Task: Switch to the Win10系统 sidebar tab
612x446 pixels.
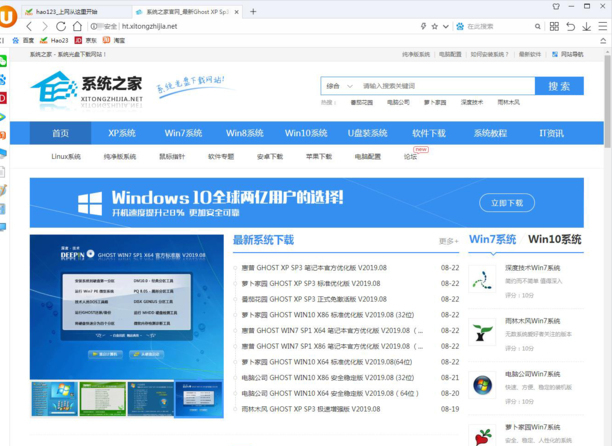Action: coord(554,239)
